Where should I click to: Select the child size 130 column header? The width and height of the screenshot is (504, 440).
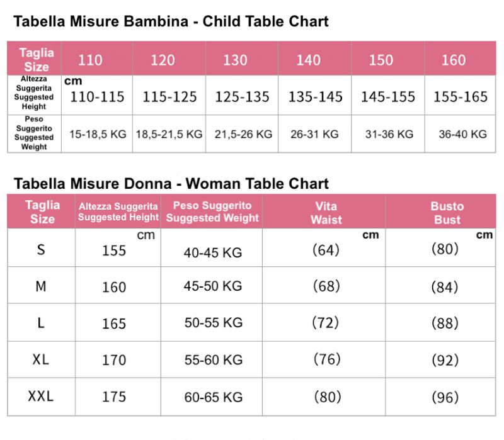pos(235,60)
